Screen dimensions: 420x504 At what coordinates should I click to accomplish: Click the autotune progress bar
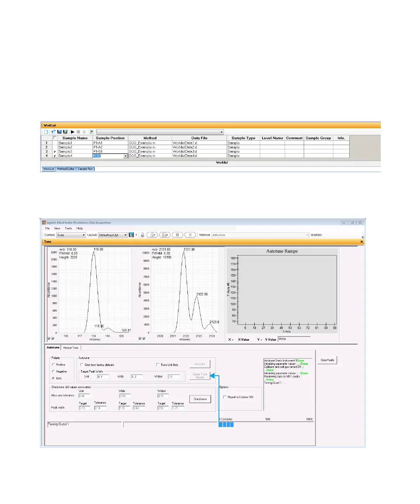266,424
